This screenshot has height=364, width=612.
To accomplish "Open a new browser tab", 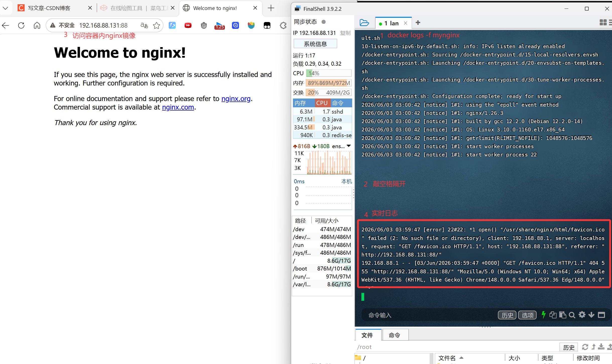I will pyautogui.click(x=271, y=8).
